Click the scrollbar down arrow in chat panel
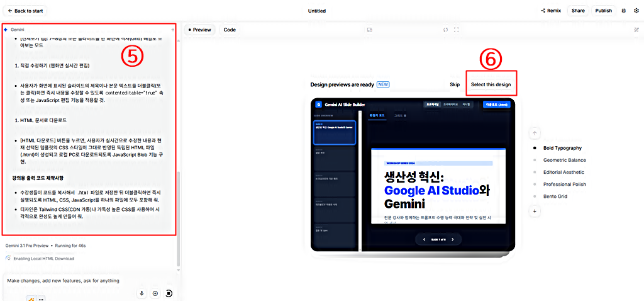 [x=178, y=270]
